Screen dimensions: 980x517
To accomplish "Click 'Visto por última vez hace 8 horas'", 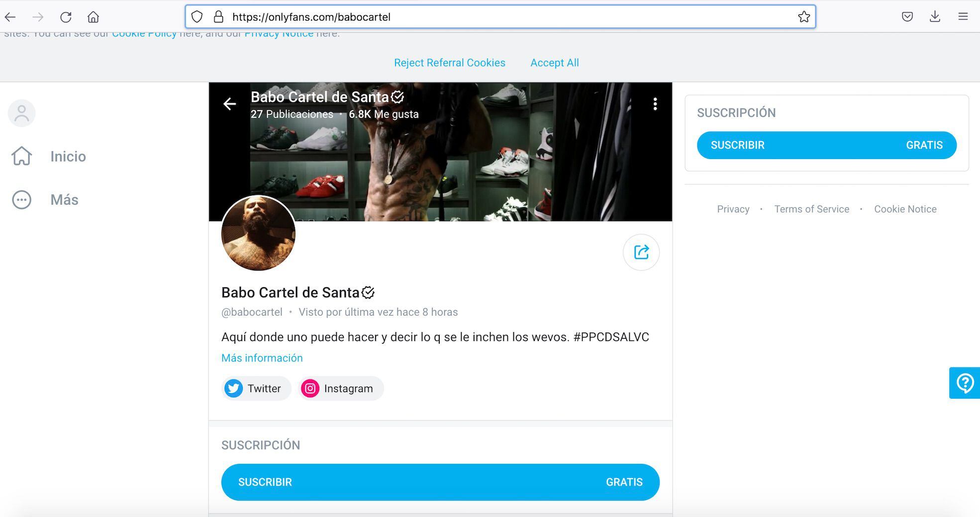I will (378, 312).
